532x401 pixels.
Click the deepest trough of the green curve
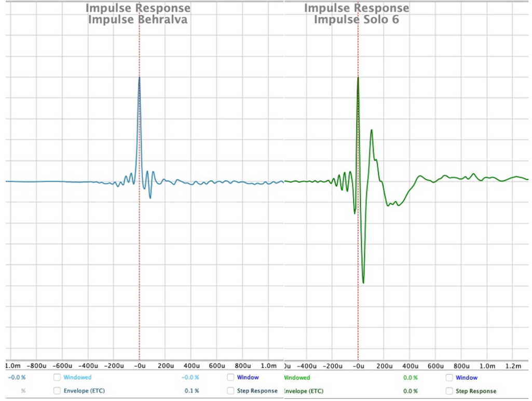[363, 283]
